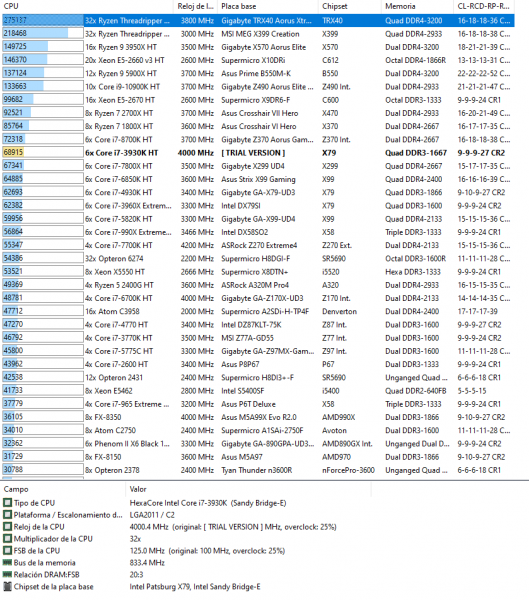Click the HexaCore Intel Core i7-3930K value
The height and width of the screenshot is (600, 529).
click(208, 503)
